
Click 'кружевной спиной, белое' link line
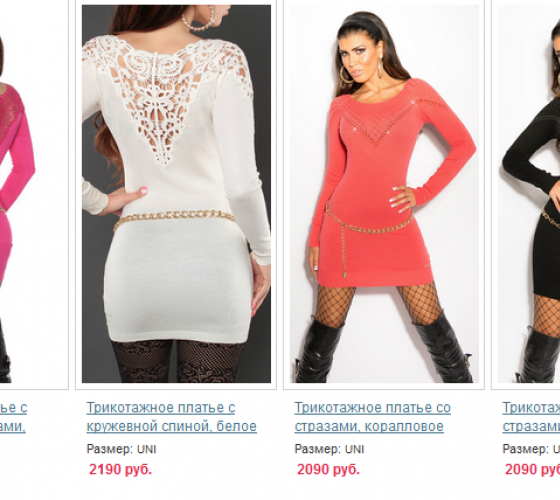coord(171,426)
